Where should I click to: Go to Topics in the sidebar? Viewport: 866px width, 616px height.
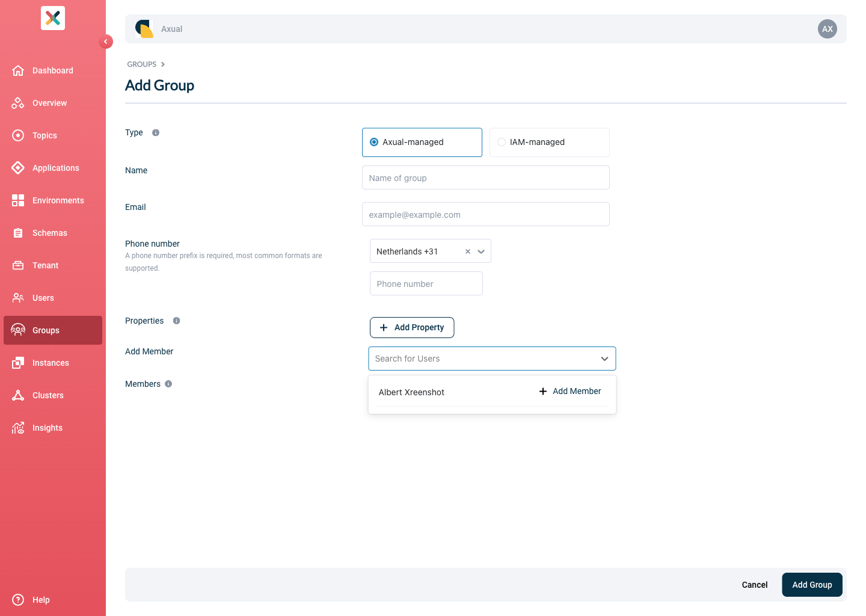click(x=53, y=135)
